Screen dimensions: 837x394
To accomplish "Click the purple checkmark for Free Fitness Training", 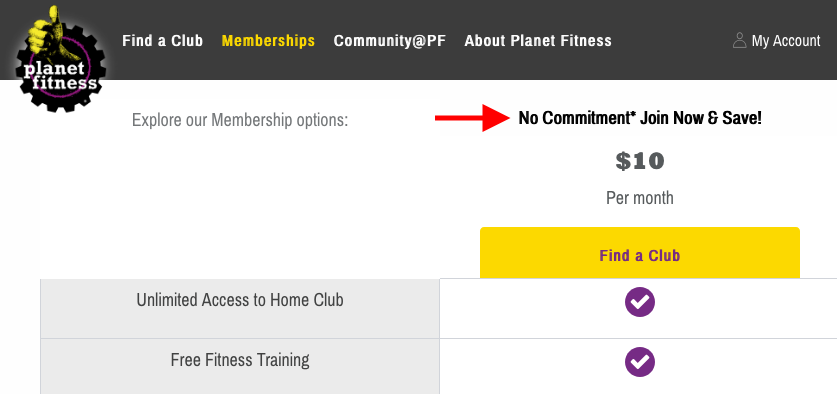I will (639, 362).
